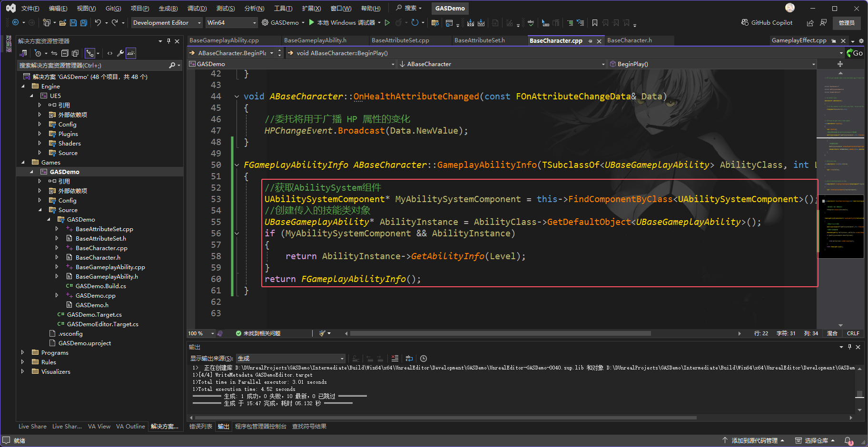Click the Toggle Bookmark icon
Viewport: 868px width, 447px height.
595,22
